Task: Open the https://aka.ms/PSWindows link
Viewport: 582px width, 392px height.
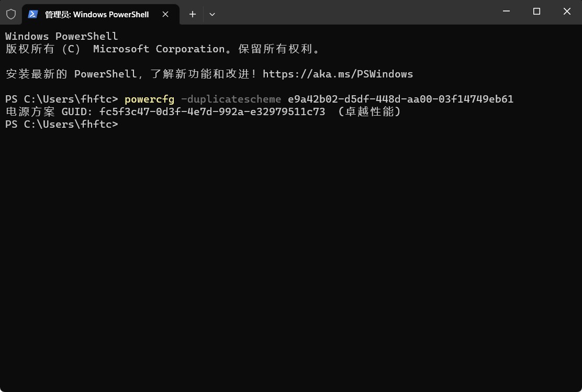Action: point(338,74)
